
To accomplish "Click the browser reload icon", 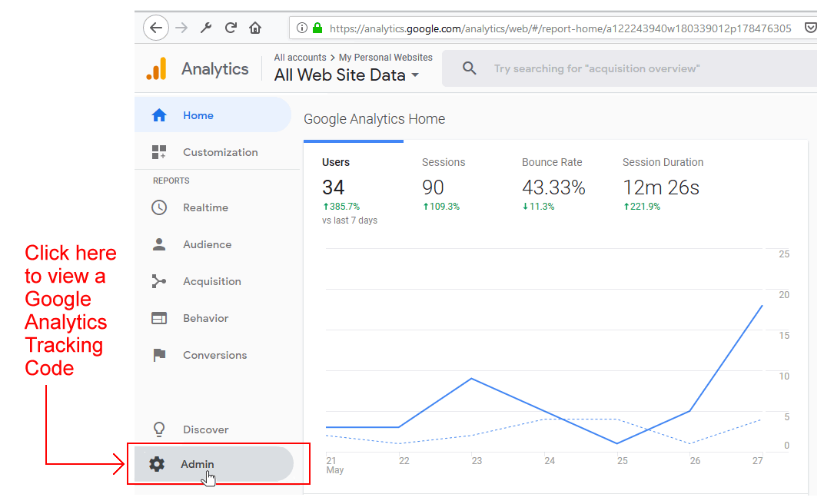I will 231,28.
